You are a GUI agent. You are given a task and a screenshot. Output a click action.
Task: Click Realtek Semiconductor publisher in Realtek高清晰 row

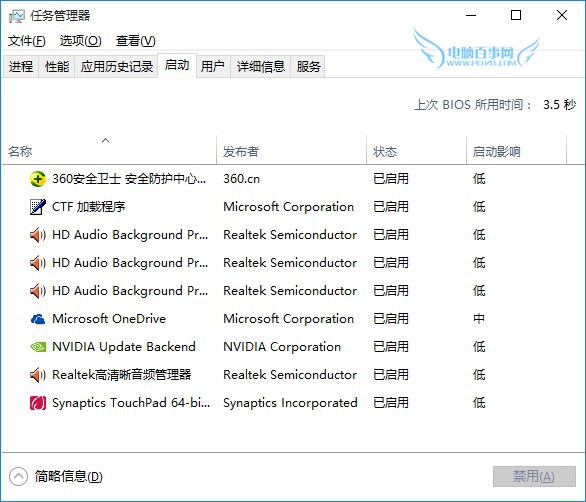[290, 375]
